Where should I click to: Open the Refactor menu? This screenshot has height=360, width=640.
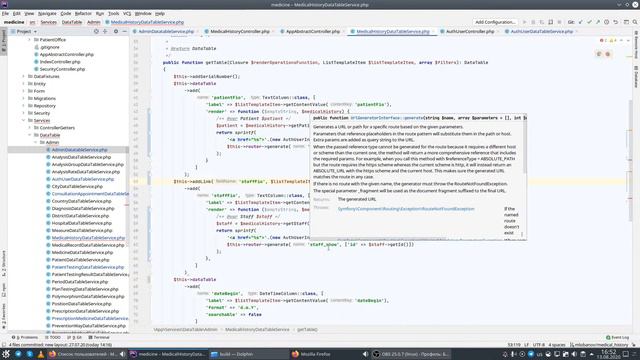tap(83, 13)
